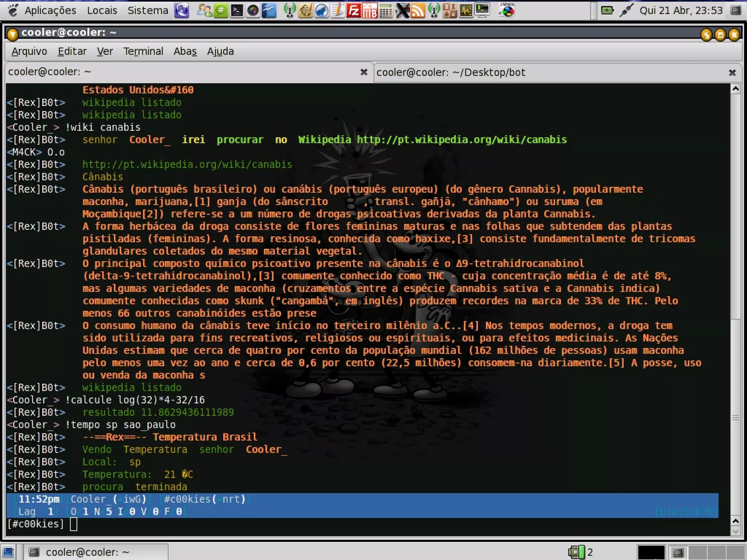
Task: Click the terminal scrollbar down arrow
Action: (736, 531)
